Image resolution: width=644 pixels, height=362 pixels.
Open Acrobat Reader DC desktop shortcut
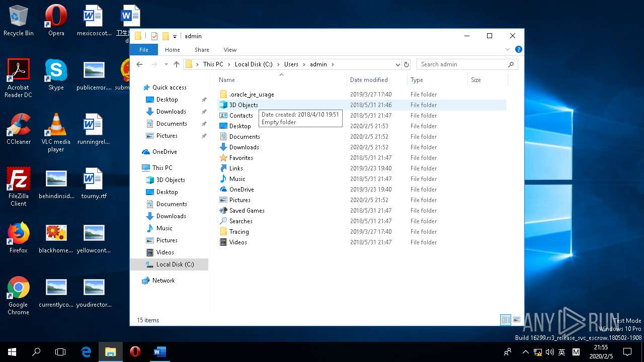(19, 78)
